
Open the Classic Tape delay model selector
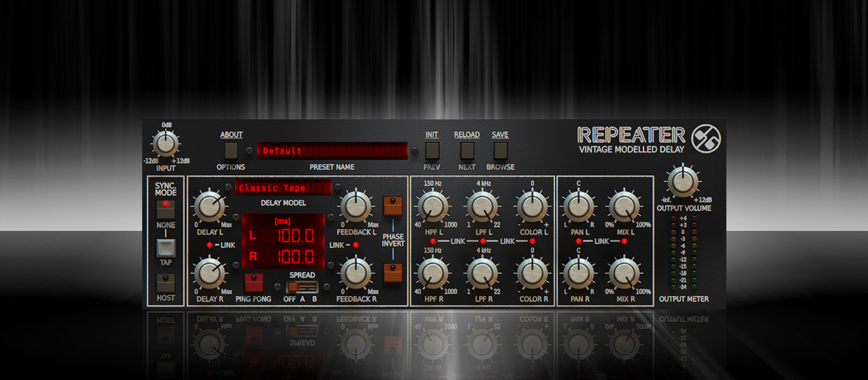pyautogui.click(x=283, y=188)
